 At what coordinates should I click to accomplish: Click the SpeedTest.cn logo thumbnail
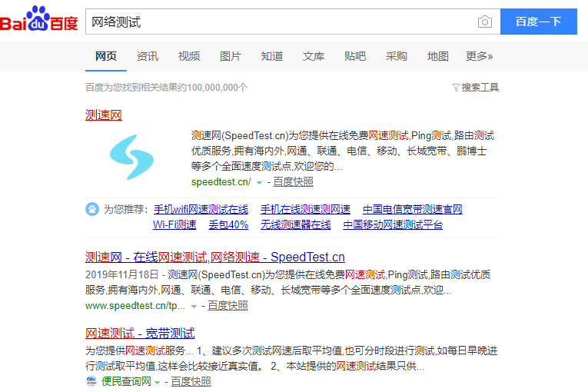(131, 157)
